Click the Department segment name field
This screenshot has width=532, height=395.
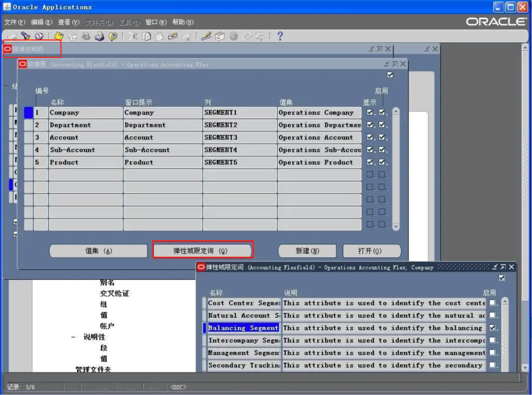[x=85, y=125]
